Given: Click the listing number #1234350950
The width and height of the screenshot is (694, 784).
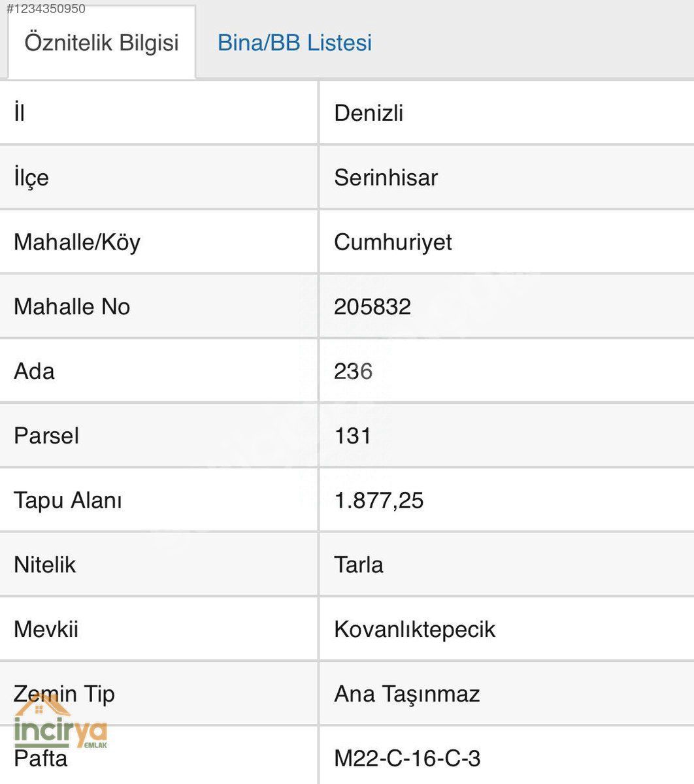Looking at the screenshot, I should pyautogui.click(x=46, y=9).
